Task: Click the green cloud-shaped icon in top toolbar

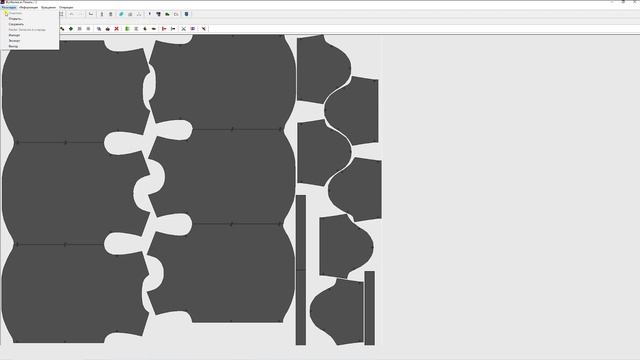Action: pyautogui.click(x=167, y=14)
